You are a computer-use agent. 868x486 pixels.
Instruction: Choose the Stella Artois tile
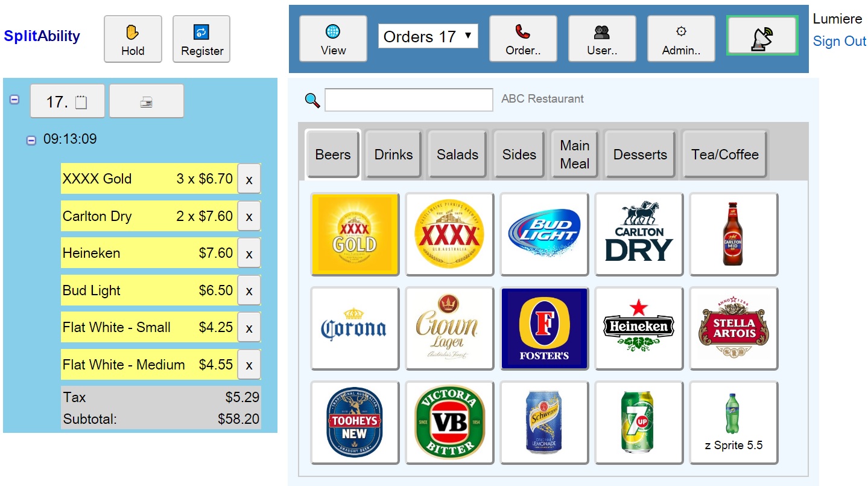tap(733, 328)
